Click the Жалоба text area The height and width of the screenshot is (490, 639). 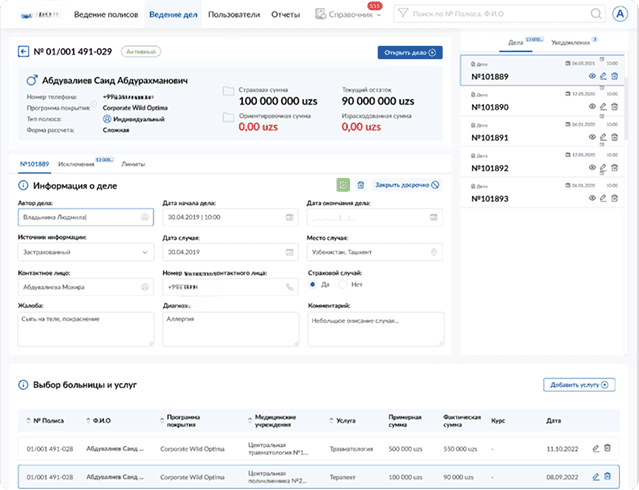pyautogui.click(x=86, y=329)
